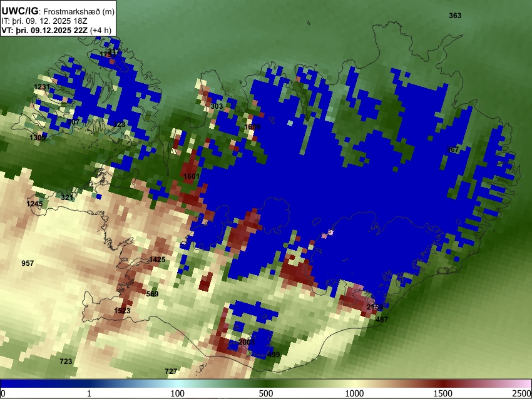Click the value 363 on the map
Screen dimensions: 532x399
coord(455,16)
